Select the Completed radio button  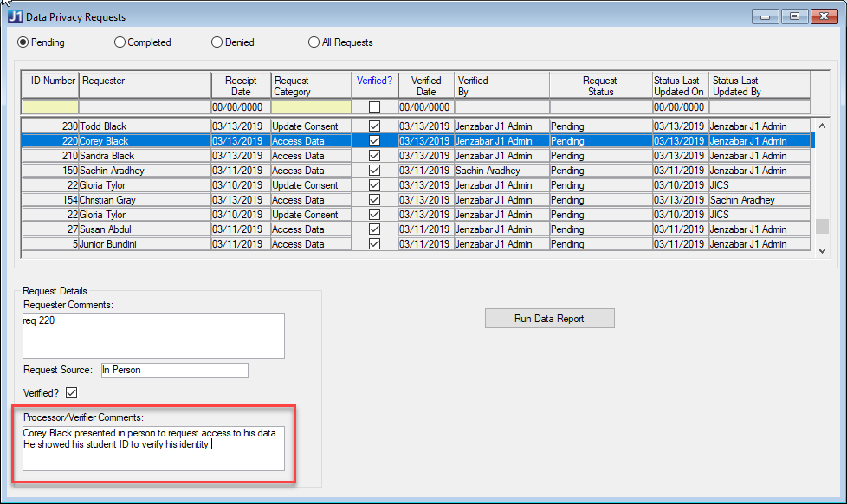[120, 42]
